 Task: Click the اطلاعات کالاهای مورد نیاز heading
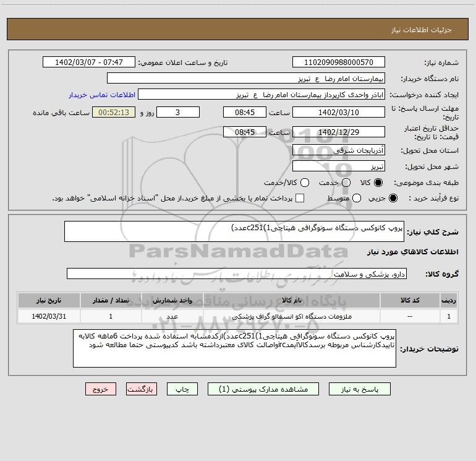(413, 252)
